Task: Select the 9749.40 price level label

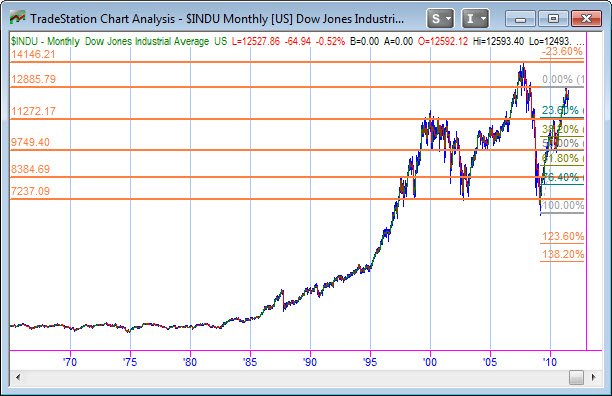Action: (30, 142)
